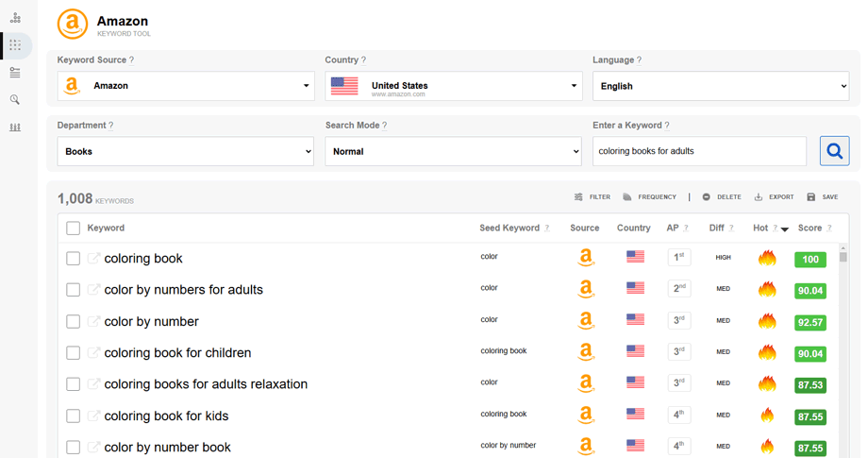868x458 pixels.
Task: Open the magnifier sidebar icon
Action: coord(15,100)
